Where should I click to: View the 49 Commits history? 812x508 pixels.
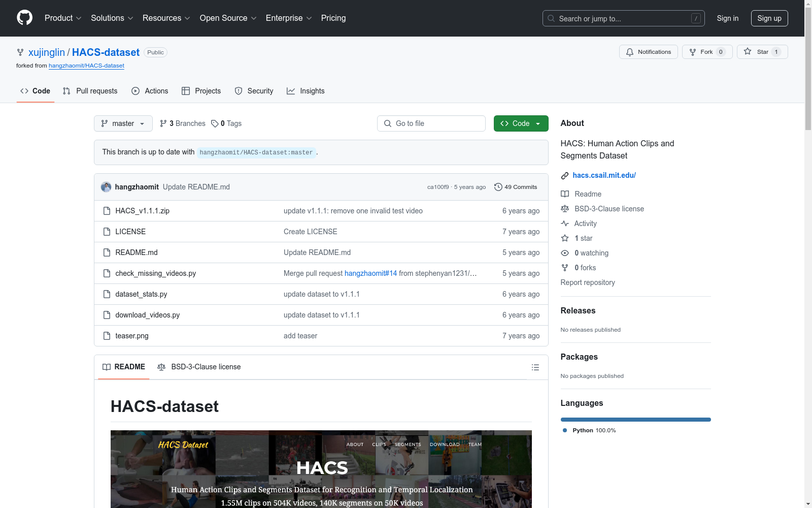[516, 187]
